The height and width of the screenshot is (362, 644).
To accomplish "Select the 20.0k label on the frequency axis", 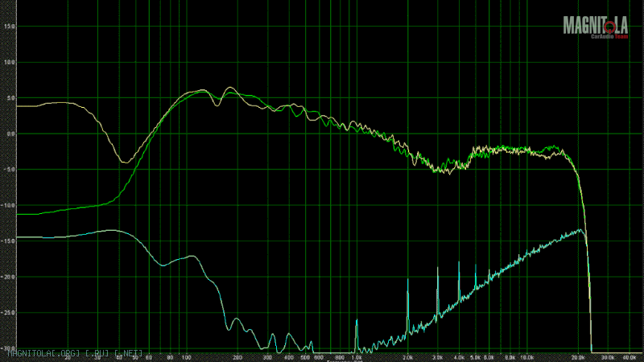I will pos(578,356).
